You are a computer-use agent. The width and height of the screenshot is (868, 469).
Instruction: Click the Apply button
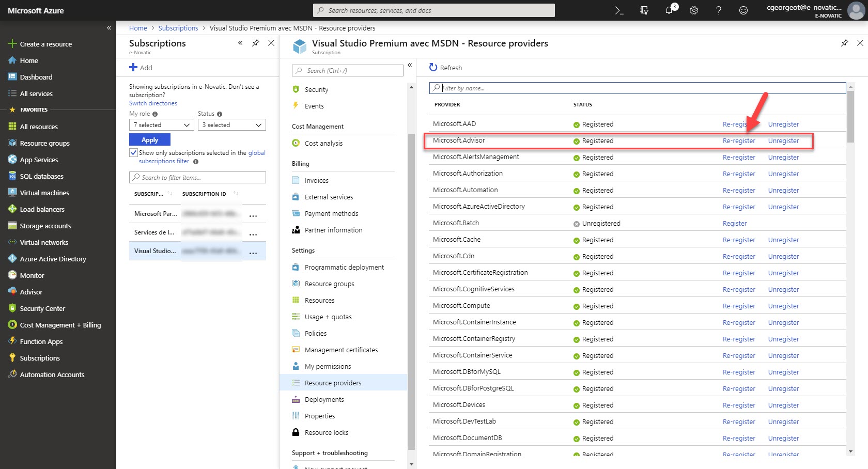[150, 140]
